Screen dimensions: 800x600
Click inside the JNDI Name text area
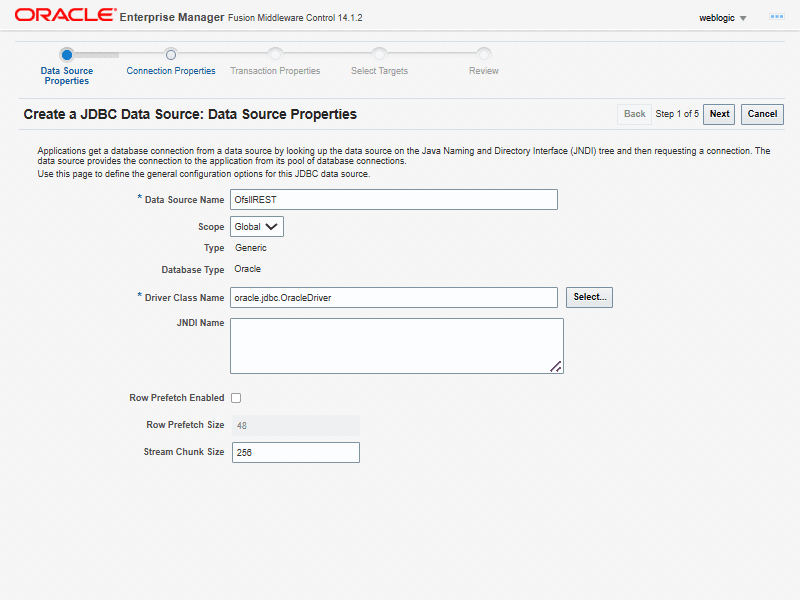pyautogui.click(x=396, y=346)
